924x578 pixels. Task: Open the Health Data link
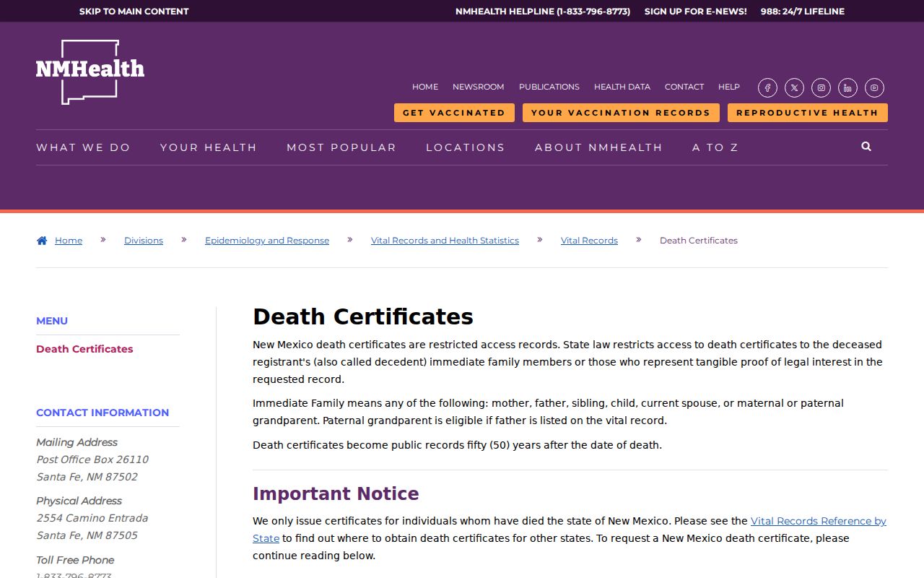622,87
